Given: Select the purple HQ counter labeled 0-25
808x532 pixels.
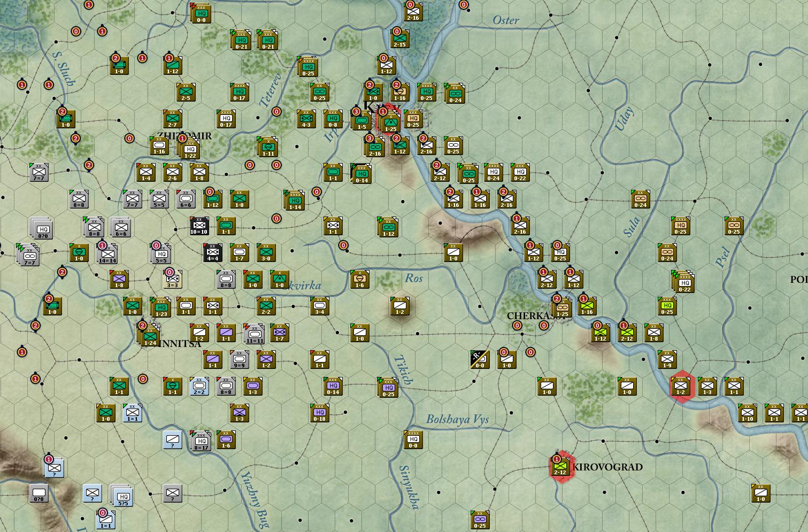Looking at the screenshot, I should pos(388,387).
